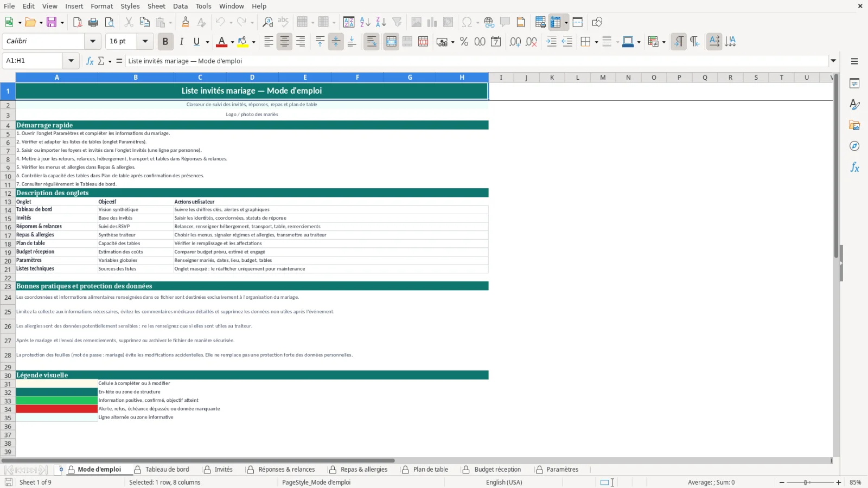Open Function Wizard fx icon

(x=90, y=61)
